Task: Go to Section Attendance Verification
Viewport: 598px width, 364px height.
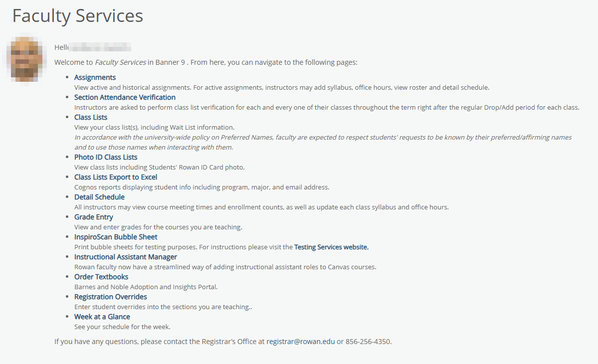Action: [x=125, y=97]
